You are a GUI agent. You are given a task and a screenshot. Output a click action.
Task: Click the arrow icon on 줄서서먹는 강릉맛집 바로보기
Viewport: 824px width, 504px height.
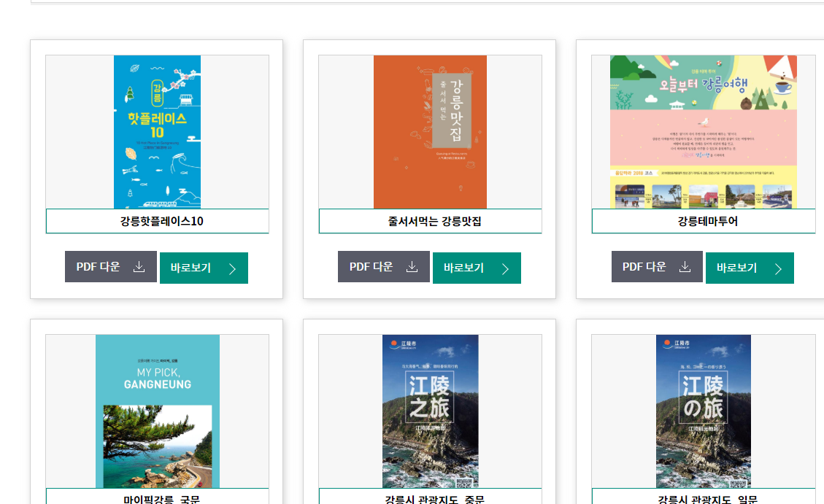coord(506,269)
